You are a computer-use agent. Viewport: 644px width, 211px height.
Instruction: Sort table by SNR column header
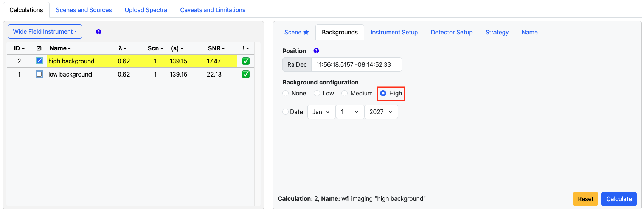(x=216, y=48)
